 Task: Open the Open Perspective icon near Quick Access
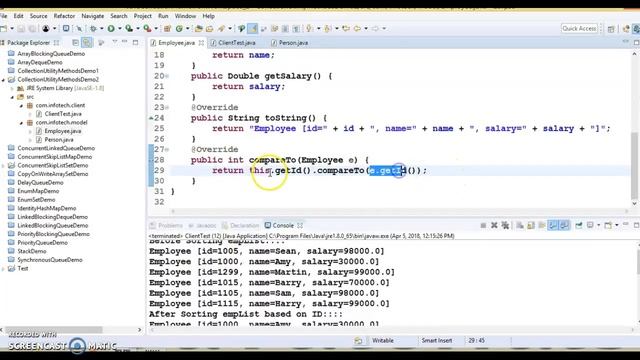[611, 29]
